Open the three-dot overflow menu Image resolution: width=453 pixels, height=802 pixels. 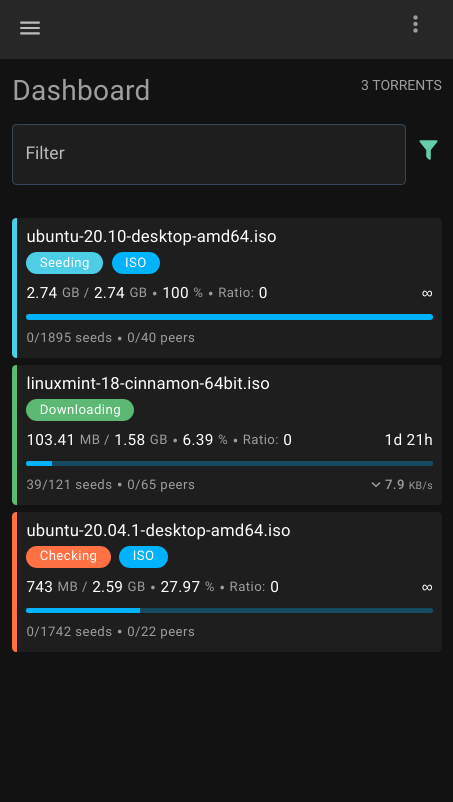tap(415, 24)
